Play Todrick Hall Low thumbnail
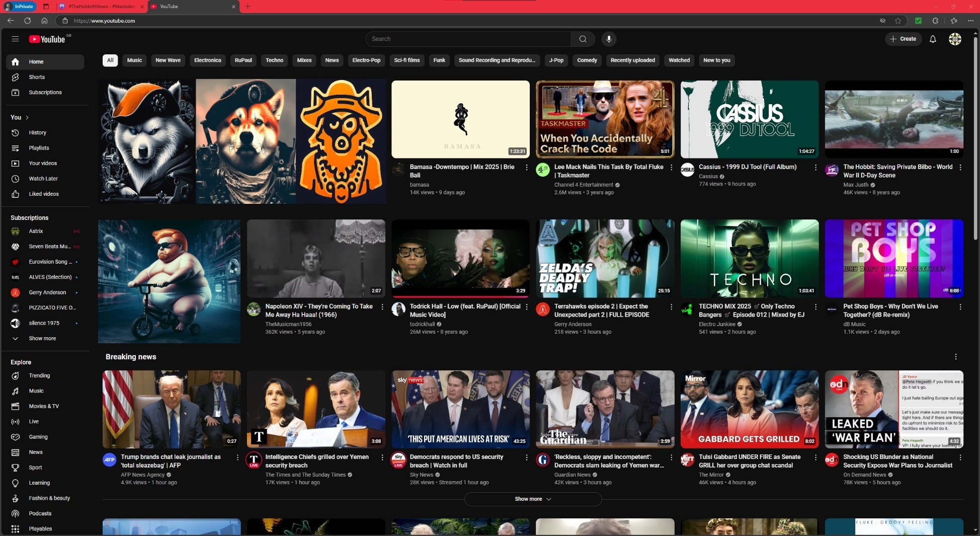This screenshot has height=536, width=980. point(460,258)
